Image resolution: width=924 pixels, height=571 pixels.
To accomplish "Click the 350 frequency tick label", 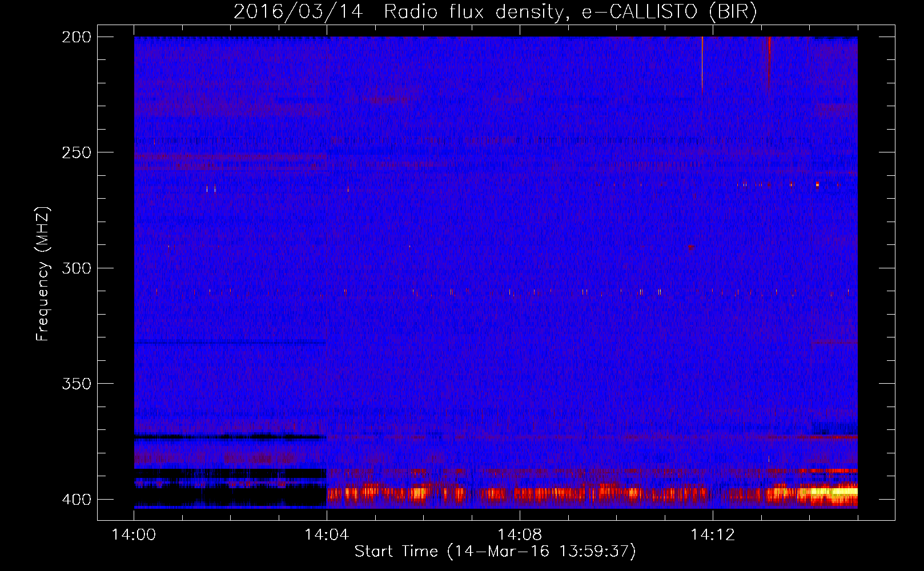I will (77, 384).
